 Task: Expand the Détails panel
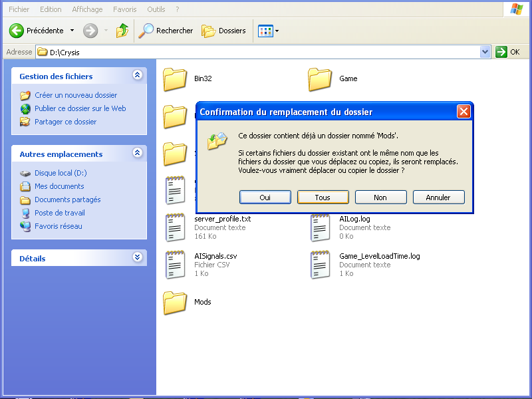coord(138,257)
